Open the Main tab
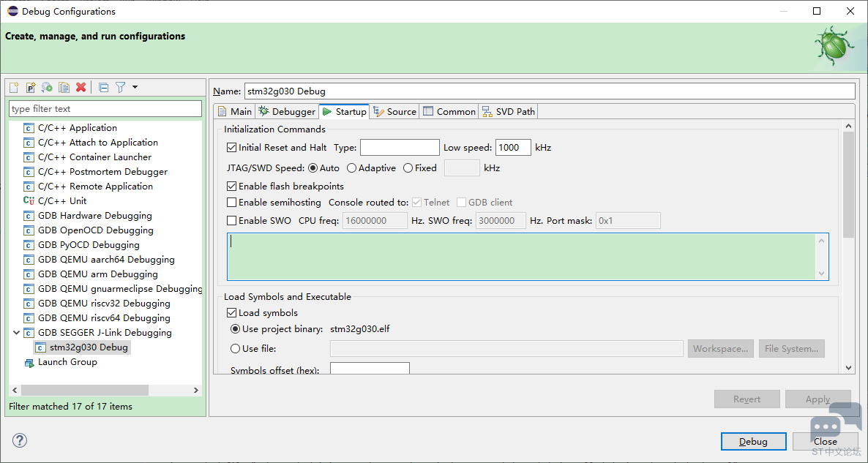This screenshot has height=463, width=868. 235,111
